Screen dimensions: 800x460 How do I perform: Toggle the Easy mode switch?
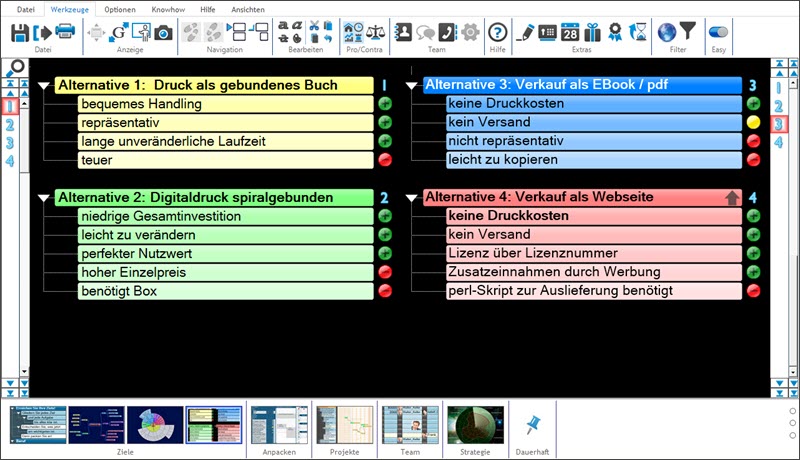point(717,32)
